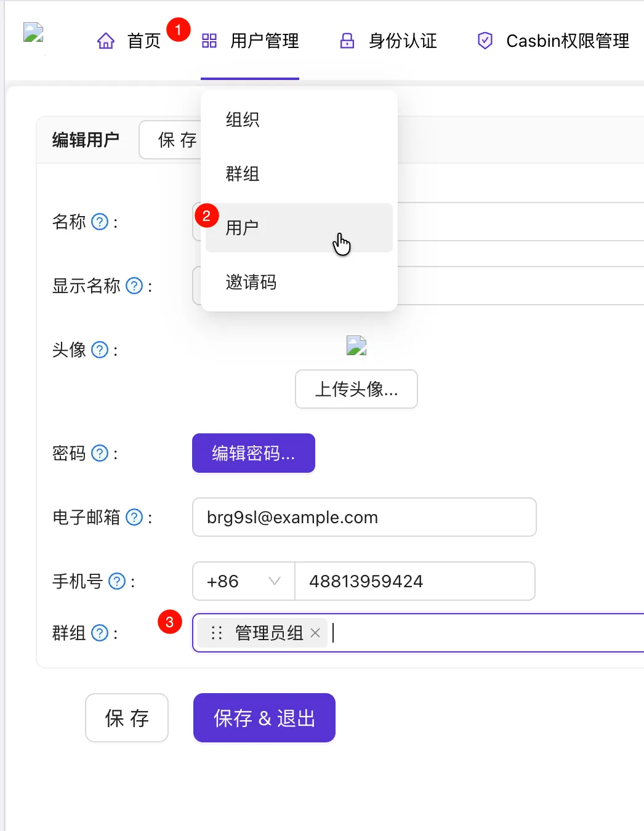Screen dimensions: 644x831
Task: Click the grid icon beside 用户管理
Action: pyautogui.click(x=209, y=41)
